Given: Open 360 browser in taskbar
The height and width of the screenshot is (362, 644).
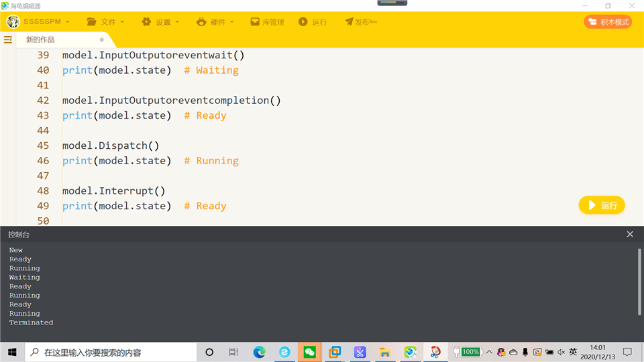Looking at the screenshot, I should pyautogui.click(x=284, y=352).
